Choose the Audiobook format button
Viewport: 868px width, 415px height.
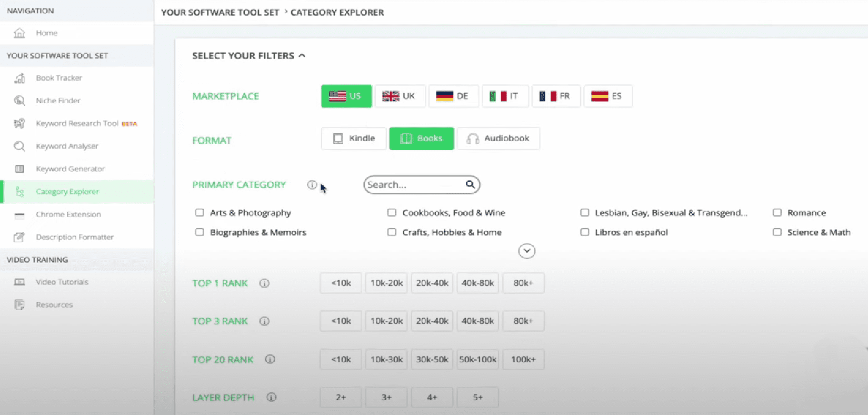(498, 139)
